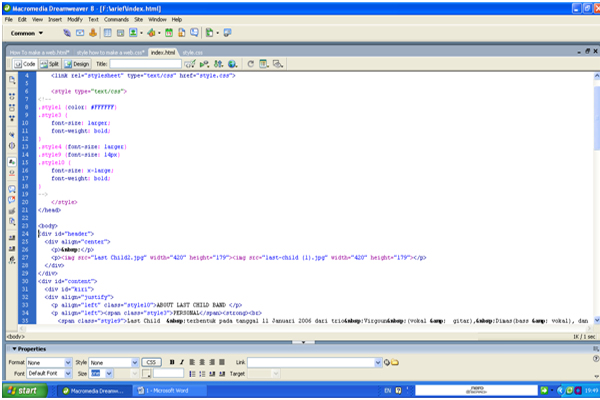Viewport: 600px width, 400px height.
Task: Click the document Title input field
Action: click(146, 63)
